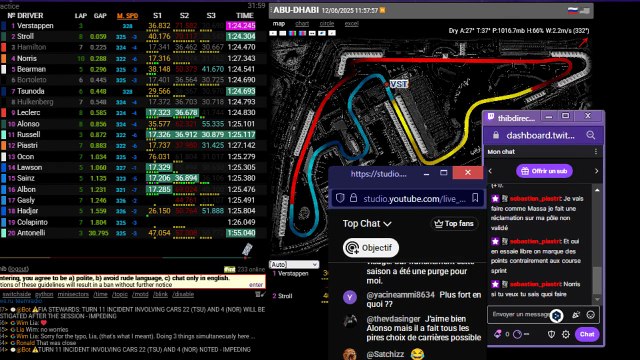Viewport: 640px width, 360px height.
Task: Click the /time command link
Action: click(100, 294)
